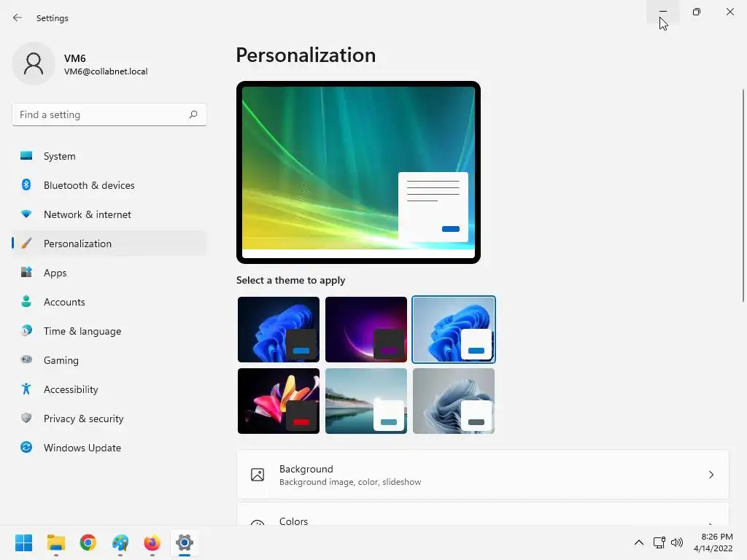Open Accounts settings page
747x560 pixels.
click(x=109, y=302)
